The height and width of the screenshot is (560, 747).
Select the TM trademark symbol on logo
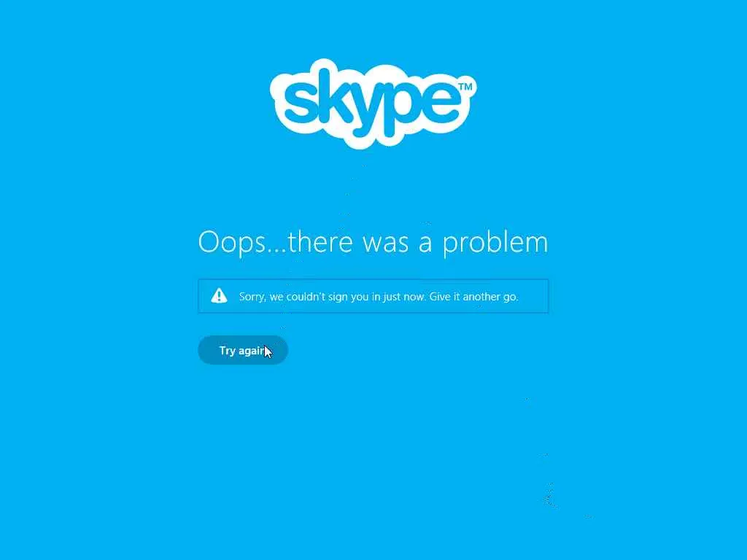point(465,86)
